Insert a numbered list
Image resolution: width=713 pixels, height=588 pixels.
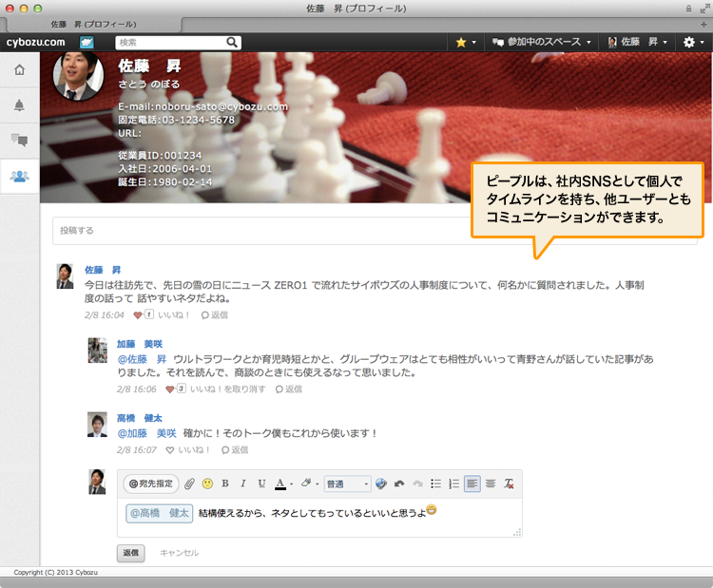pyautogui.click(x=453, y=484)
